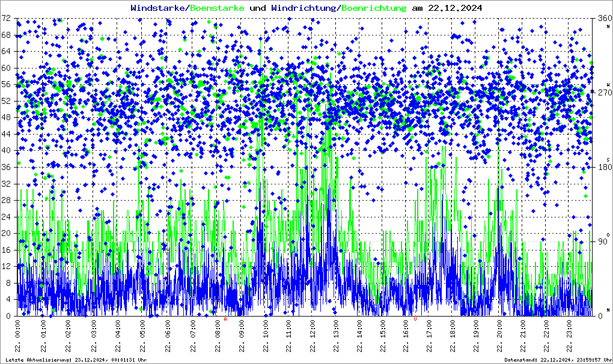This screenshot has height=364, width=613.
Task: Click the red 'V' sunset marker
Action: pos(415,319)
